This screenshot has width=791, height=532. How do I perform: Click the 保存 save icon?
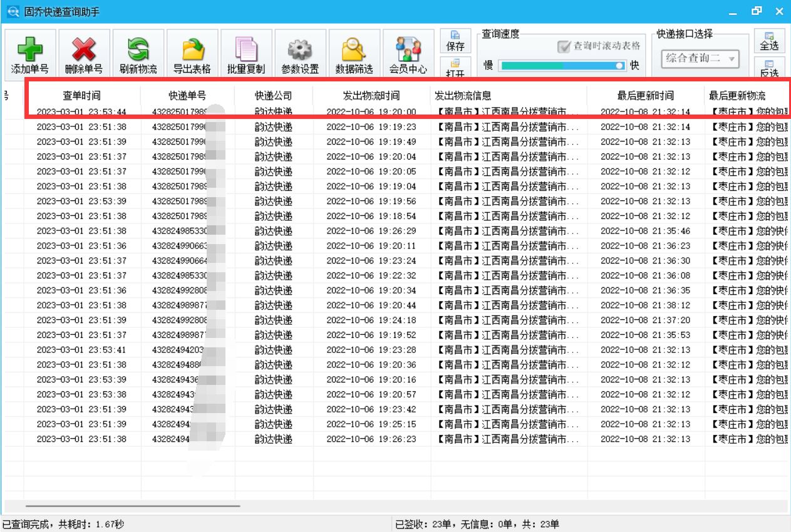tap(455, 43)
